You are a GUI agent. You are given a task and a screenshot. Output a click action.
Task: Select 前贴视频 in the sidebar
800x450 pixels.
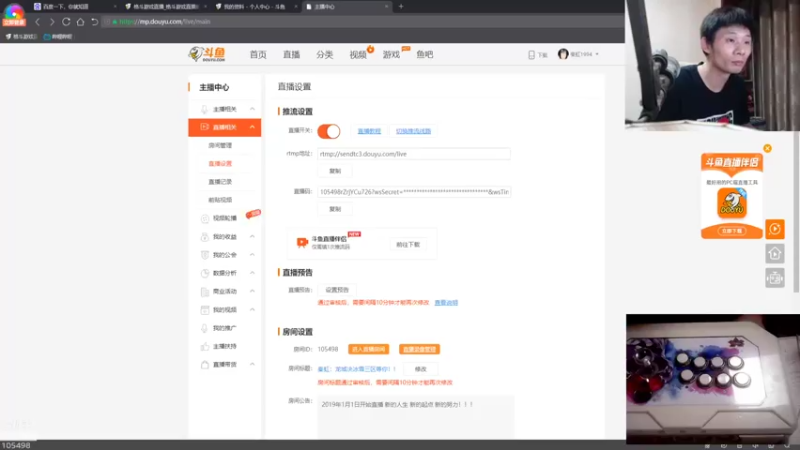click(220, 200)
